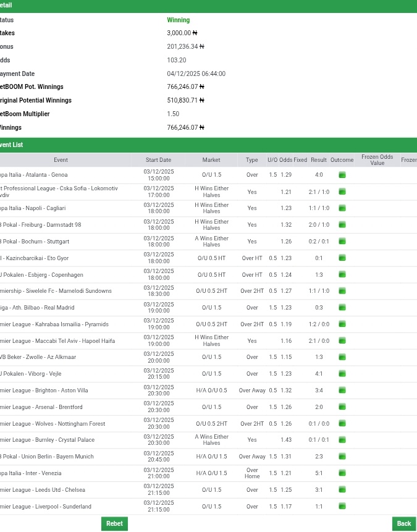Click odds 1.43 for Burnley - Crystal Palace
Viewport: 417px width, 532px height.
coord(286,440)
